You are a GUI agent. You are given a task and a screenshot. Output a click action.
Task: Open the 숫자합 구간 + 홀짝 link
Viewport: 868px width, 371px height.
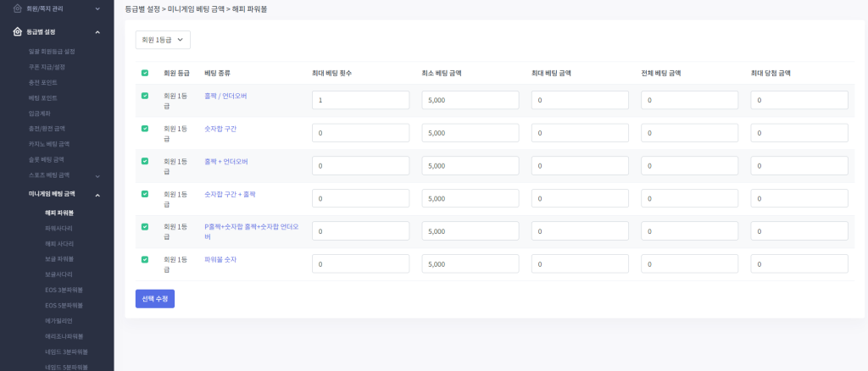[230, 194]
